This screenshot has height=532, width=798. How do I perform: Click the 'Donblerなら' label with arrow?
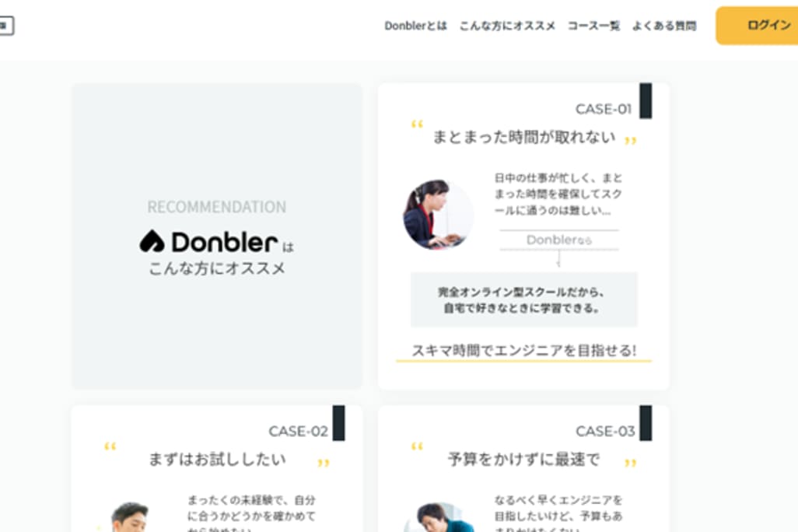(x=558, y=240)
